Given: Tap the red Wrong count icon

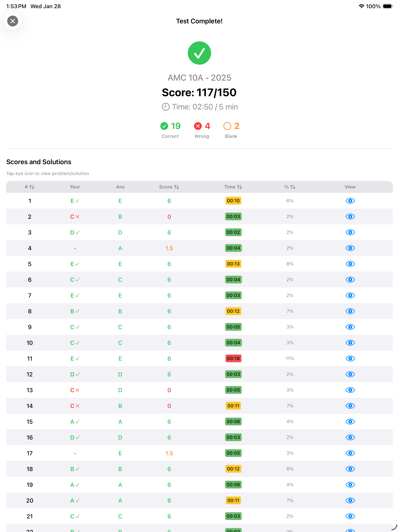Looking at the screenshot, I should [x=198, y=126].
